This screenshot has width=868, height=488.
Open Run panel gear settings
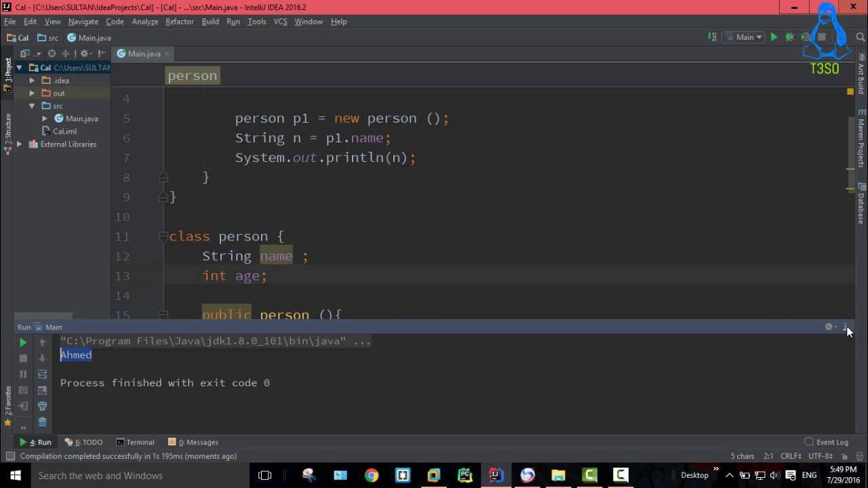829,327
